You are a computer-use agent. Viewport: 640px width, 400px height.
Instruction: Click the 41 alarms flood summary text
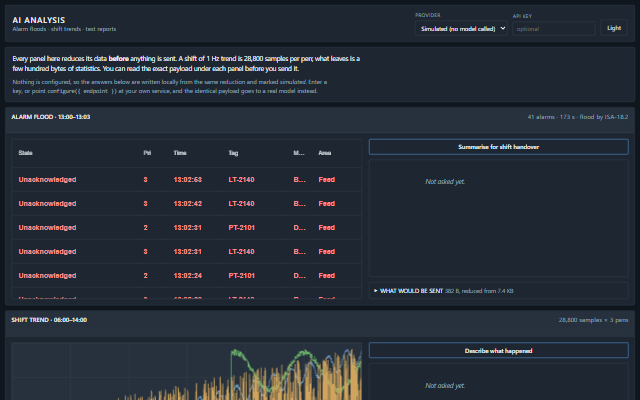578,117
